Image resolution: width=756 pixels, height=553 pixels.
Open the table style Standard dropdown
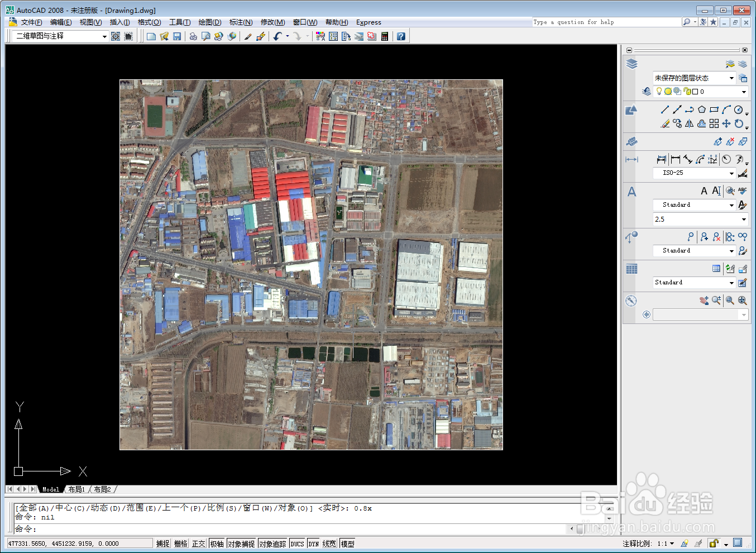[x=694, y=283]
